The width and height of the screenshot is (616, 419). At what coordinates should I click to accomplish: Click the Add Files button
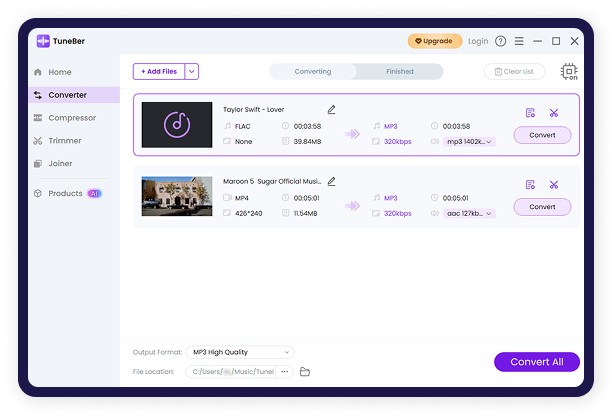(159, 71)
